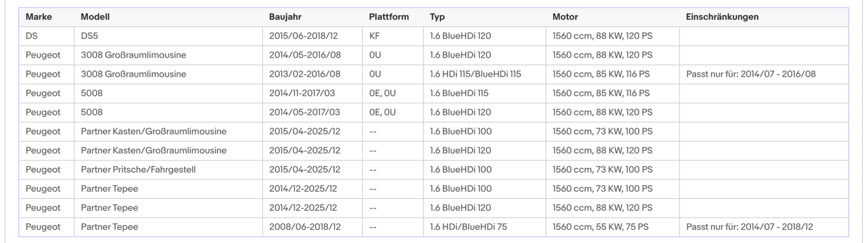The image size is (868, 243).
Task: Click the 2015/06-2018/12 Baujahr cell
Action: (x=305, y=36)
